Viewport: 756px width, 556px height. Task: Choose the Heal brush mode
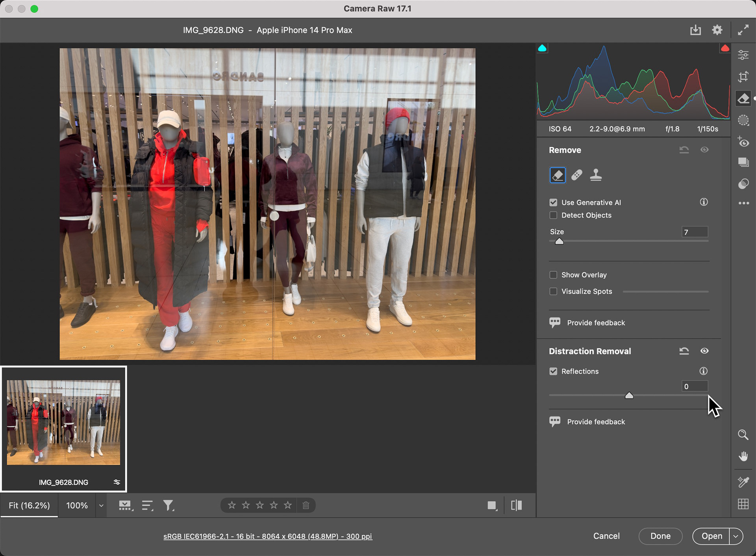coord(577,175)
